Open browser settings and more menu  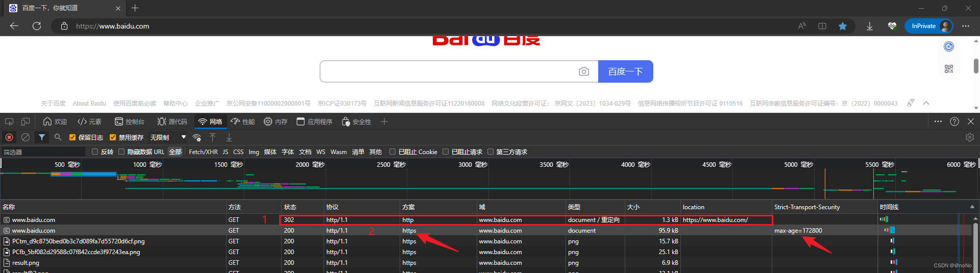(966, 26)
